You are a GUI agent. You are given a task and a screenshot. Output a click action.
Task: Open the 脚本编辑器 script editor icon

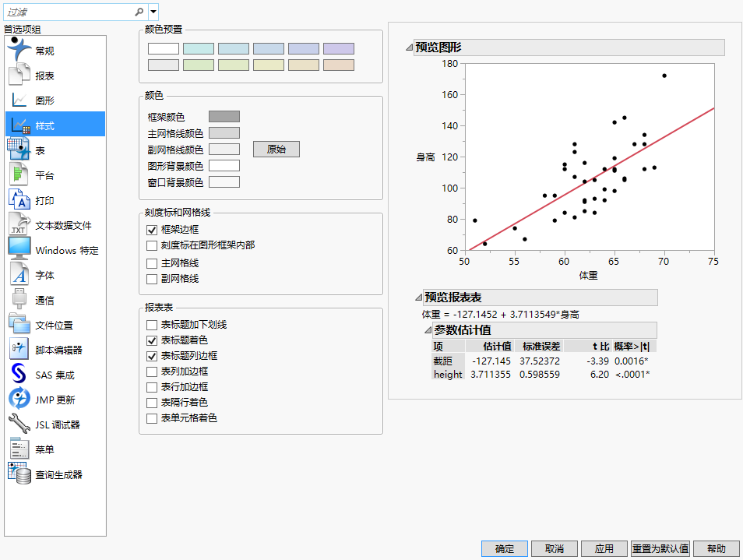[x=19, y=350]
